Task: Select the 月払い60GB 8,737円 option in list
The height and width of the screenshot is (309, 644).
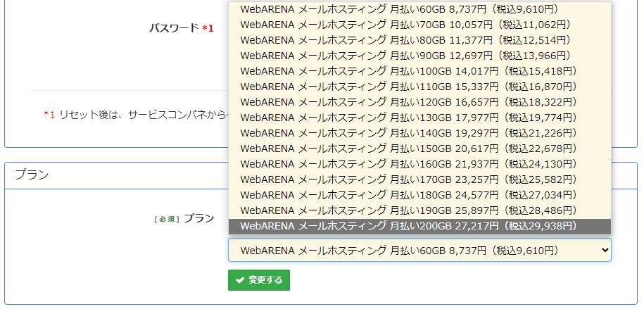Action: point(419,9)
